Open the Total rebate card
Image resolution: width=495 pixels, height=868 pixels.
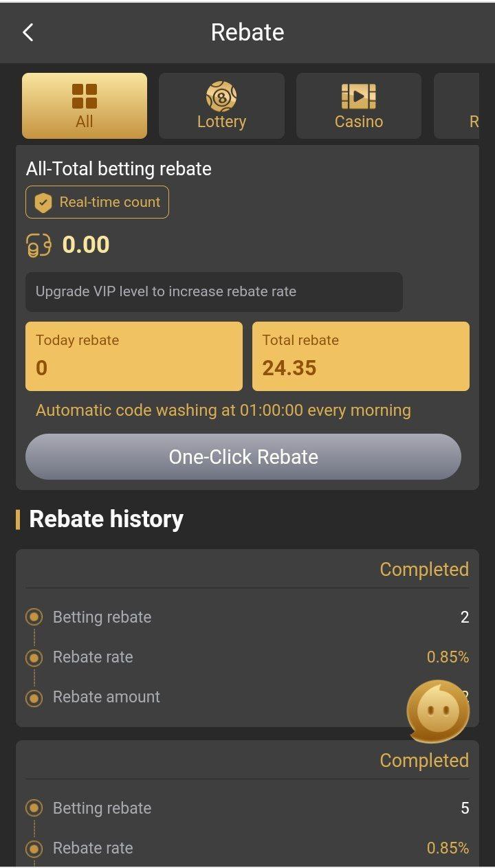point(361,356)
